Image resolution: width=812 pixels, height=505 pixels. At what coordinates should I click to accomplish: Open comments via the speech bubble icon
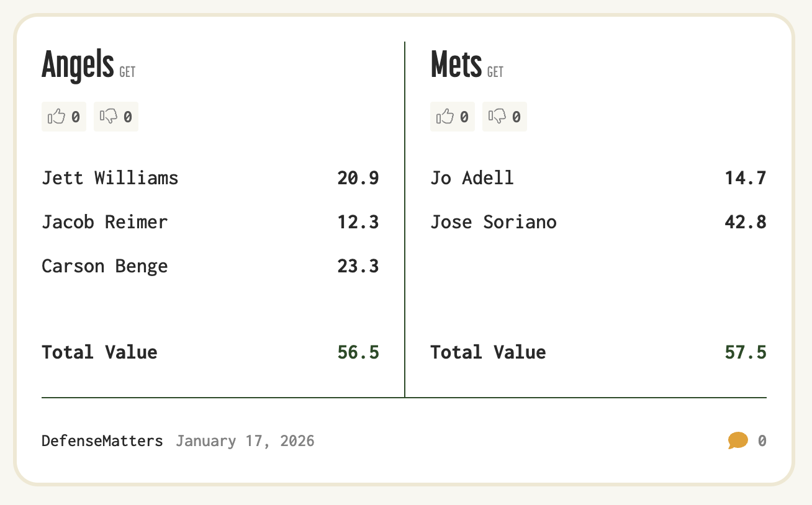click(738, 441)
